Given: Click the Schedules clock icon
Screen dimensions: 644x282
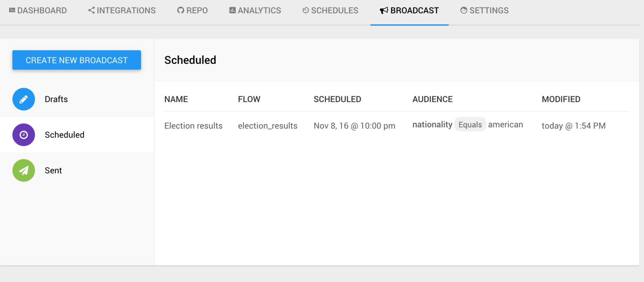Looking at the screenshot, I should [x=306, y=11].
